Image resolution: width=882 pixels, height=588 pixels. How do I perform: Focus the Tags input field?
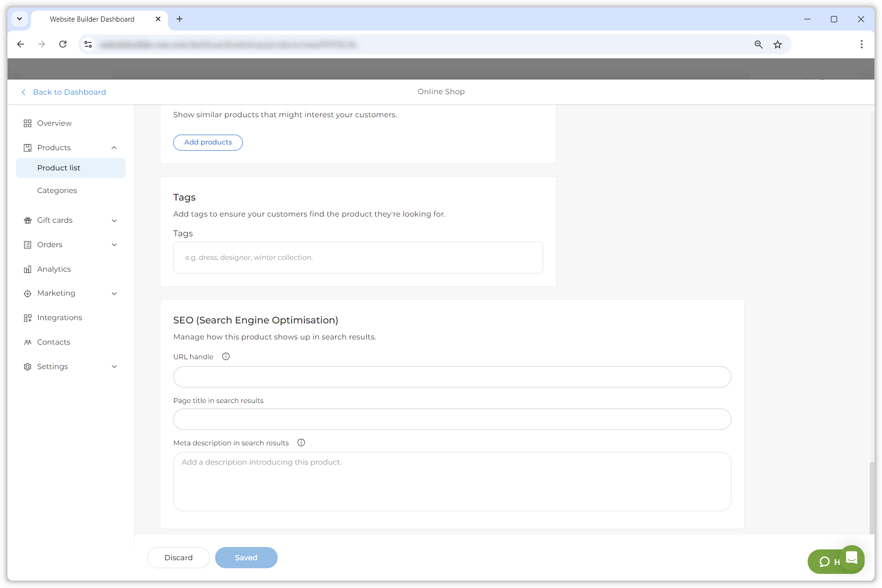358,258
